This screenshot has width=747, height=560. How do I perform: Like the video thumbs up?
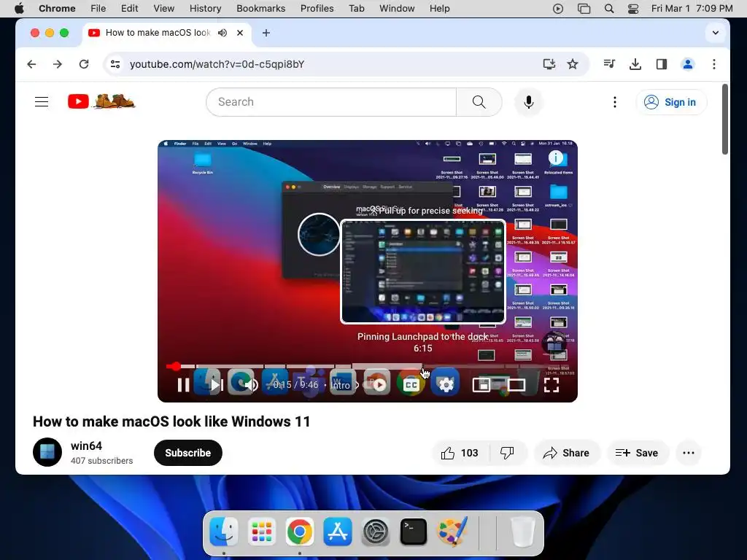pos(460,453)
